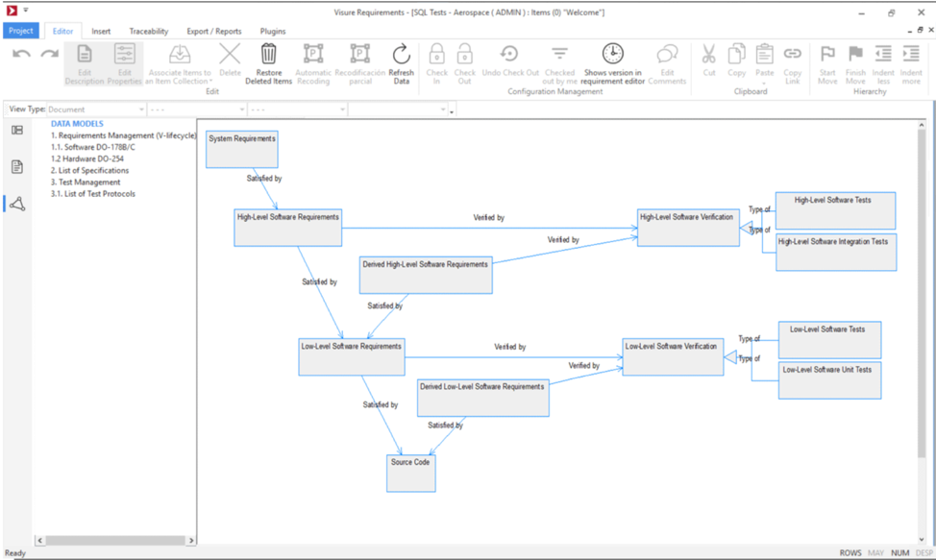The width and height of the screenshot is (936, 560).
Task: Select 3.1. List of Test Protocols
Action: pos(92,194)
